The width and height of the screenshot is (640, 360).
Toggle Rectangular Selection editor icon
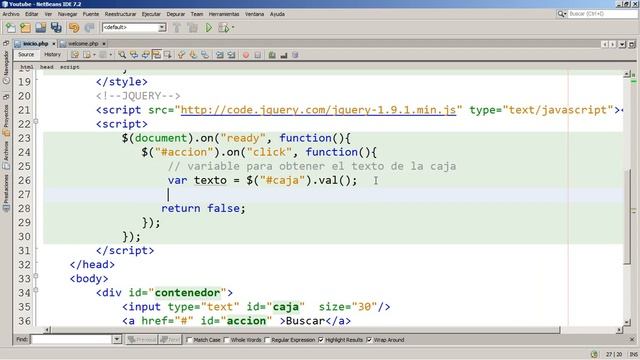point(168,55)
